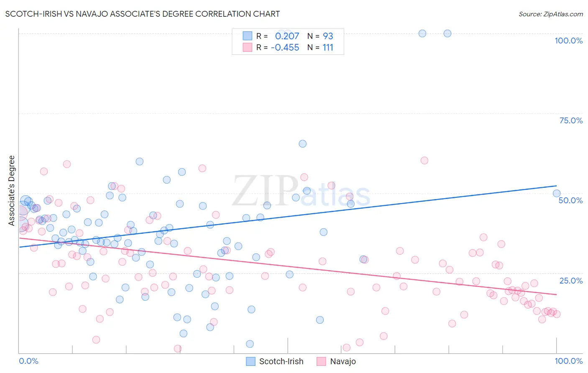
Task: Select the R value -0.455
Action: [285, 47]
